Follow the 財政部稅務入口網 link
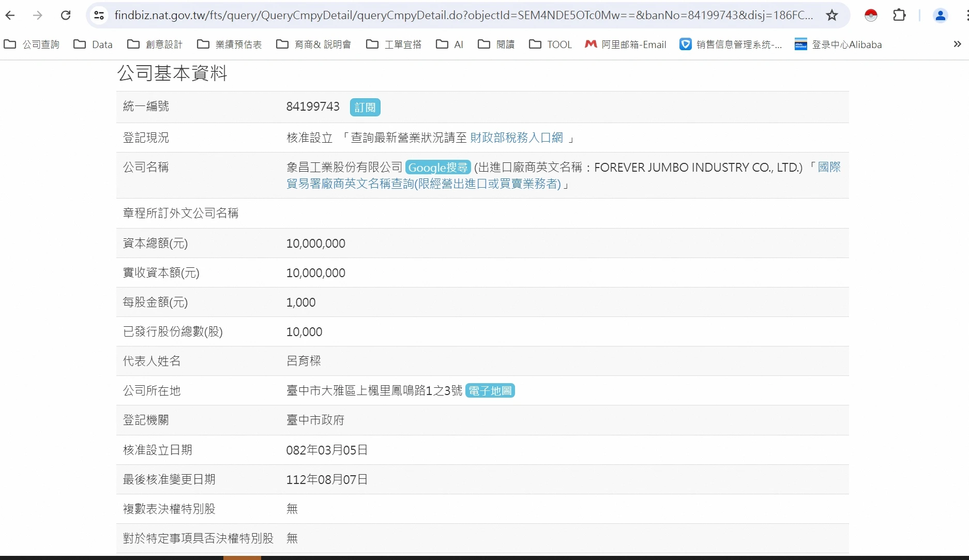 tap(516, 138)
